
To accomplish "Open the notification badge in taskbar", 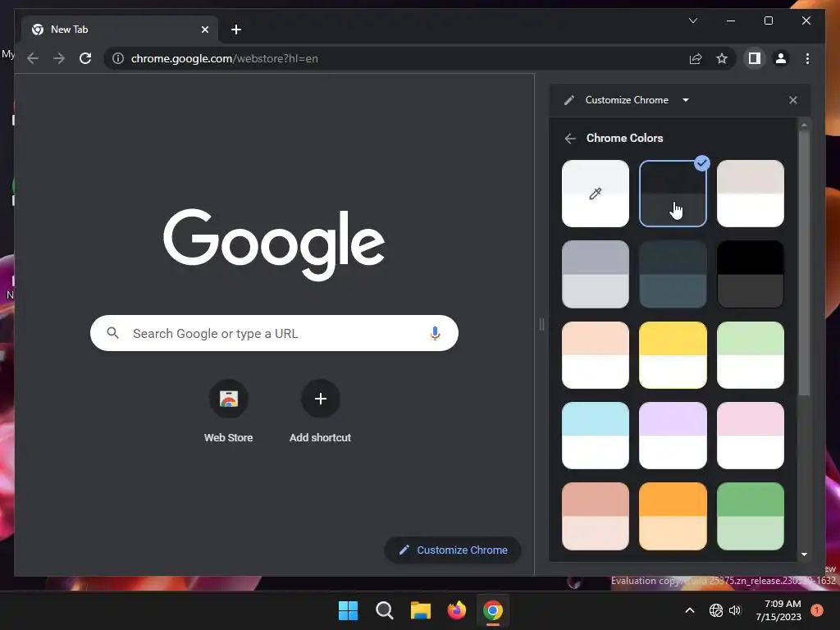I will pyautogui.click(x=816, y=610).
